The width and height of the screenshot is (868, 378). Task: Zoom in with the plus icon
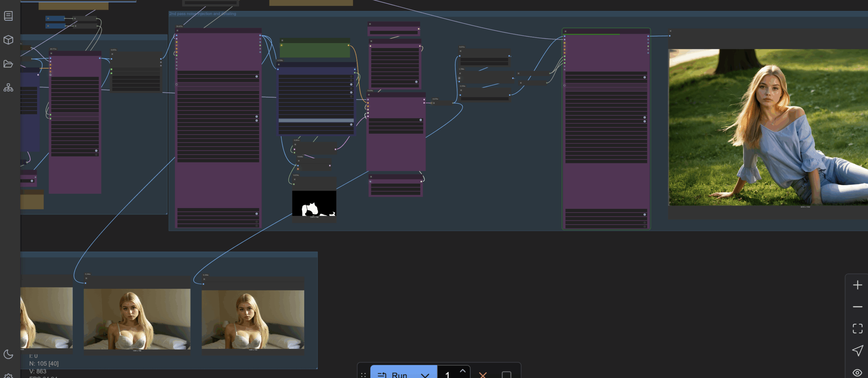pos(857,285)
